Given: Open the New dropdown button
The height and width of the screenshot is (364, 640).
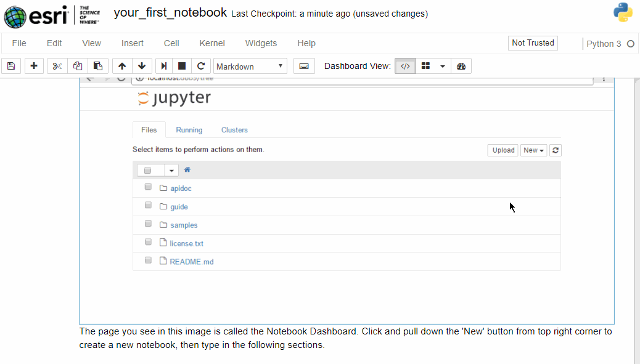Looking at the screenshot, I should 533,150.
